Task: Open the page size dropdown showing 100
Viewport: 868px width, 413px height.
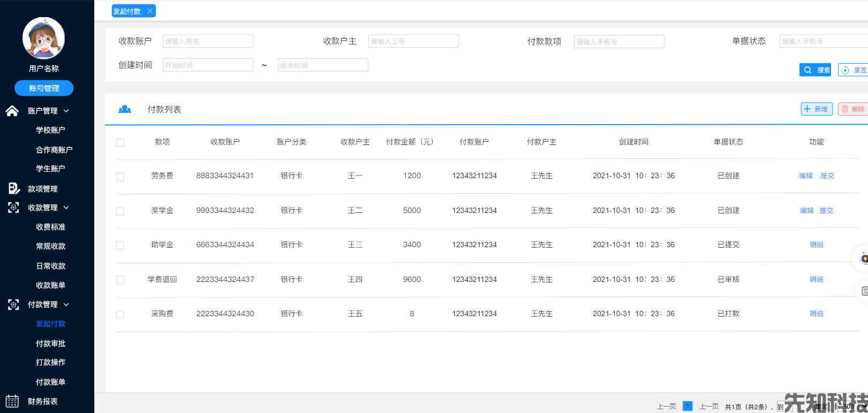Action: click(x=854, y=407)
